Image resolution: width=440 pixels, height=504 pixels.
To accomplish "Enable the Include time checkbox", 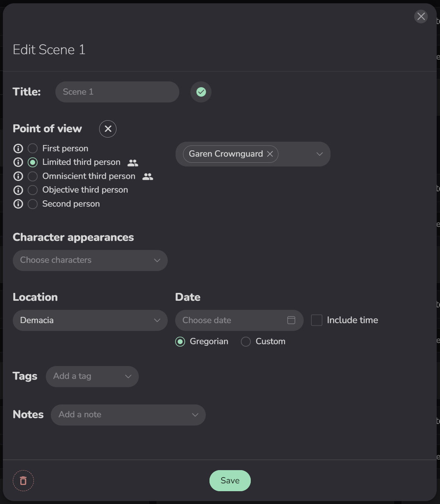I will [x=316, y=320].
